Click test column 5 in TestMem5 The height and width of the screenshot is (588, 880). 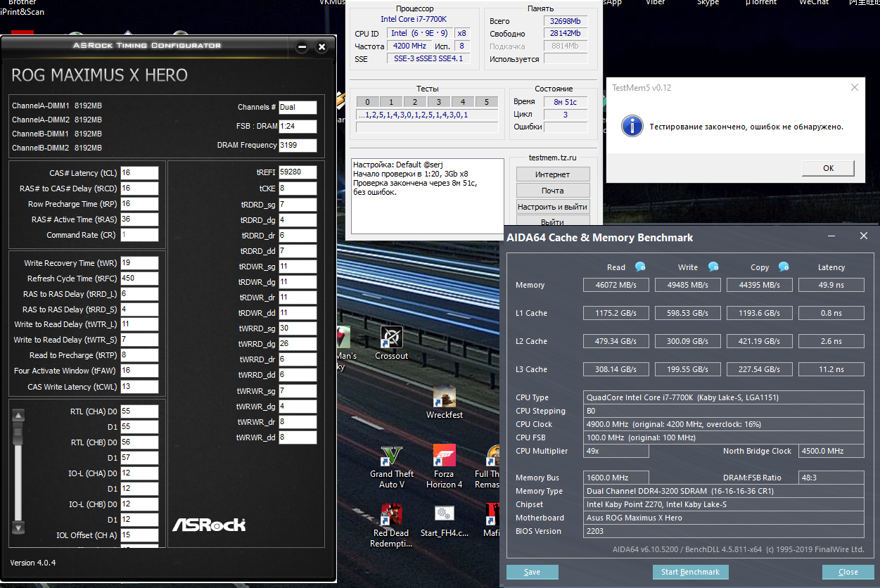(x=487, y=102)
